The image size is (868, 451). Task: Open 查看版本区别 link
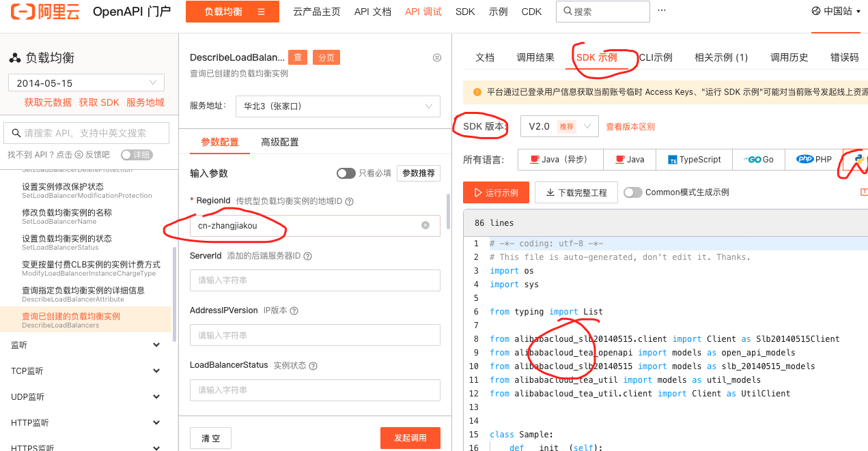630,127
